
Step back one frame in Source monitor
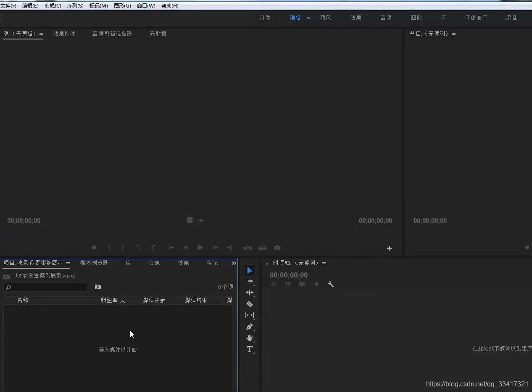coord(186,248)
